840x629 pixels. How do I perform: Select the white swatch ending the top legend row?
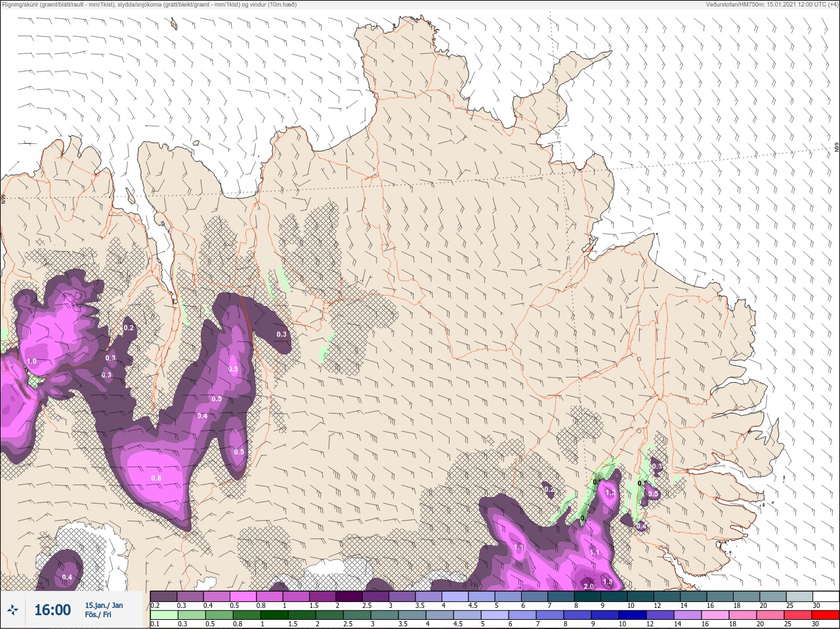click(x=825, y=596)
